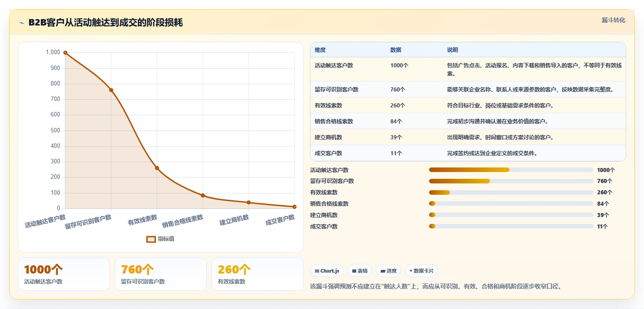Click the footer note starting 该漏斗强调预测
Image resolution: width=644 pixels, height=309 pixels.
click(x=436, y=286)
